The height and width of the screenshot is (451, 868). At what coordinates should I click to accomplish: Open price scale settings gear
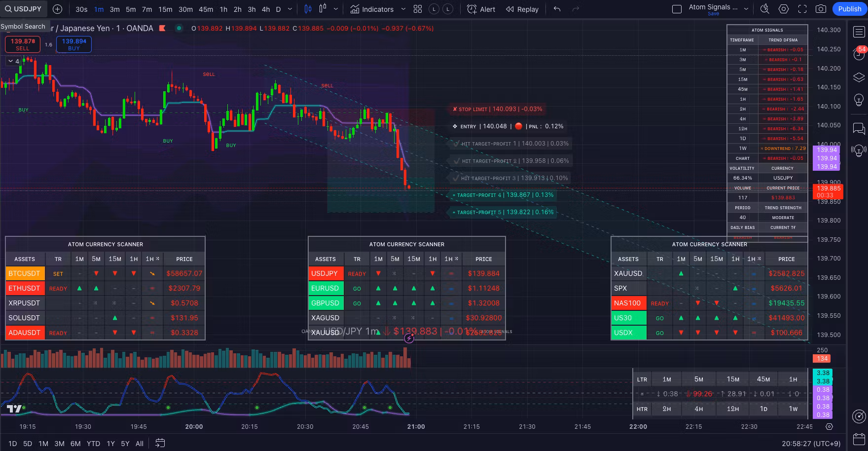[x=829, y=427]
